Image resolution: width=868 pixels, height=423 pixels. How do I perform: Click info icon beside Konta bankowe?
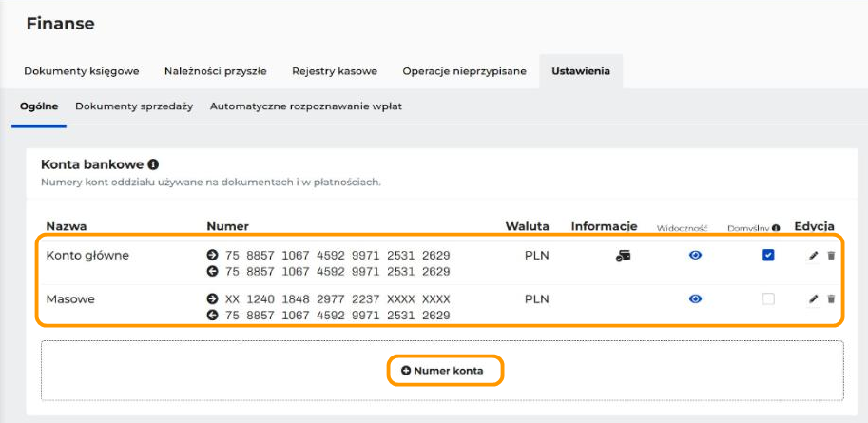pyautogui.click(x=153, y=164)
